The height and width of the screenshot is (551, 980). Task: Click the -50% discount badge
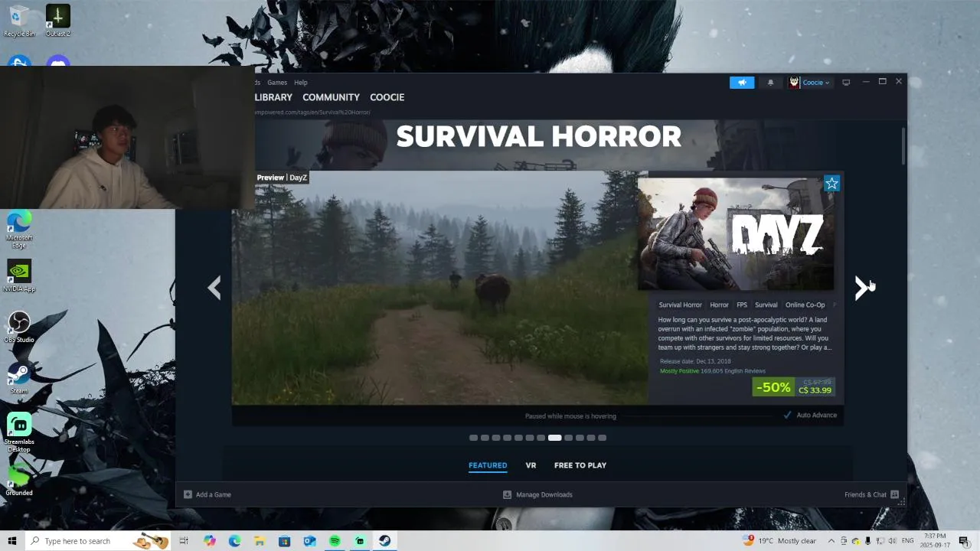(x=773, y=387)
